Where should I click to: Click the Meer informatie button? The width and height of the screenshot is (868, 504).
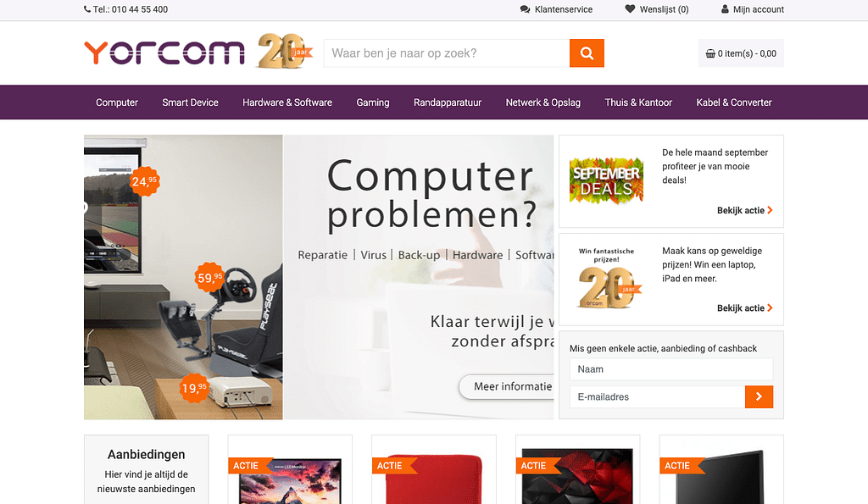point(507,387)
